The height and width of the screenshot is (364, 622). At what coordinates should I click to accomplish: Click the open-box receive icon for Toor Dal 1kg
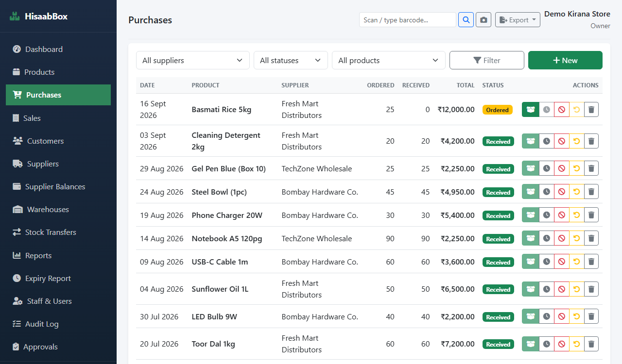pos(531,344)
